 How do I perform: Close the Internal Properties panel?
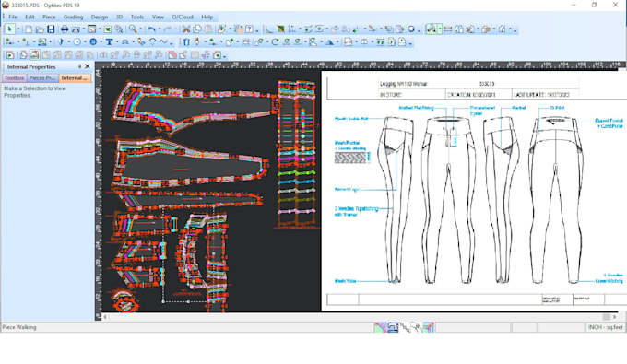click(x=88, y=66)
